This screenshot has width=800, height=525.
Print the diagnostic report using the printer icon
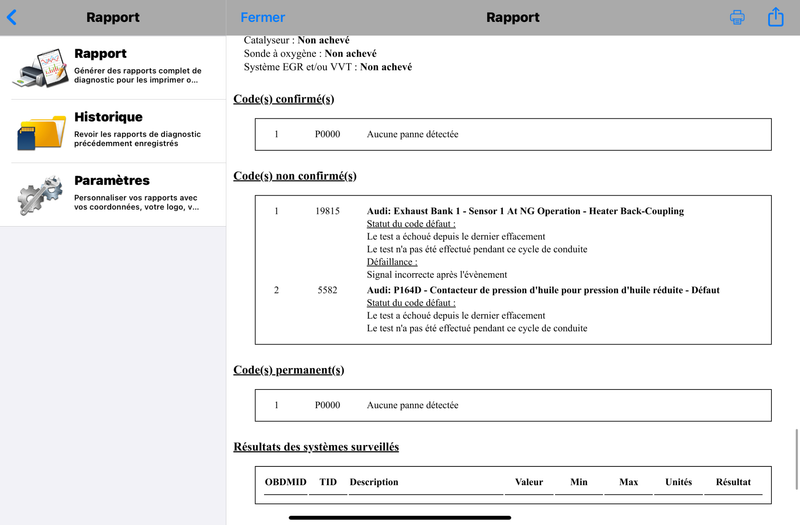coord(737,17)
